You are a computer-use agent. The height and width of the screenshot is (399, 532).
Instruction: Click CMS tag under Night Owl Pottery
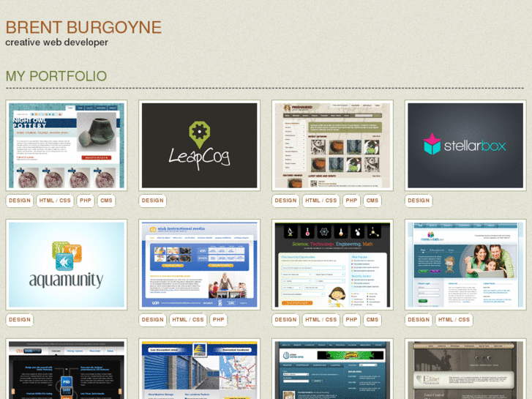(106, 201)
